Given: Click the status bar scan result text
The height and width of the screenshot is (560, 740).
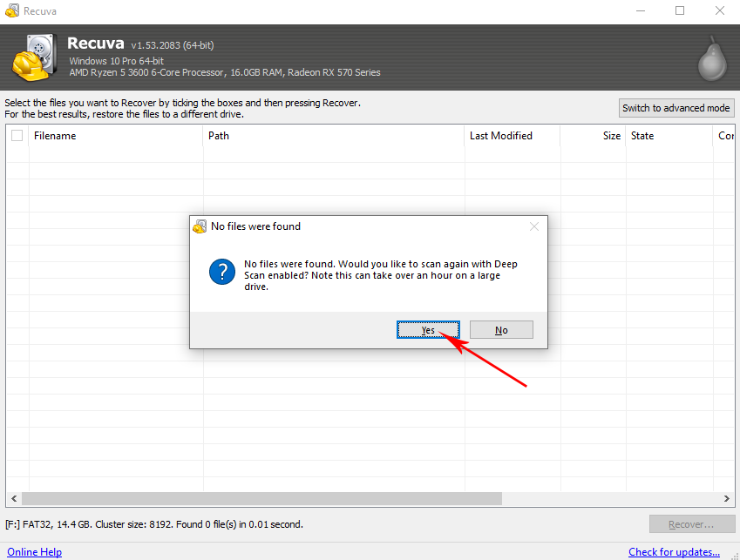Looking at the screenshot, I should point(154,524).
